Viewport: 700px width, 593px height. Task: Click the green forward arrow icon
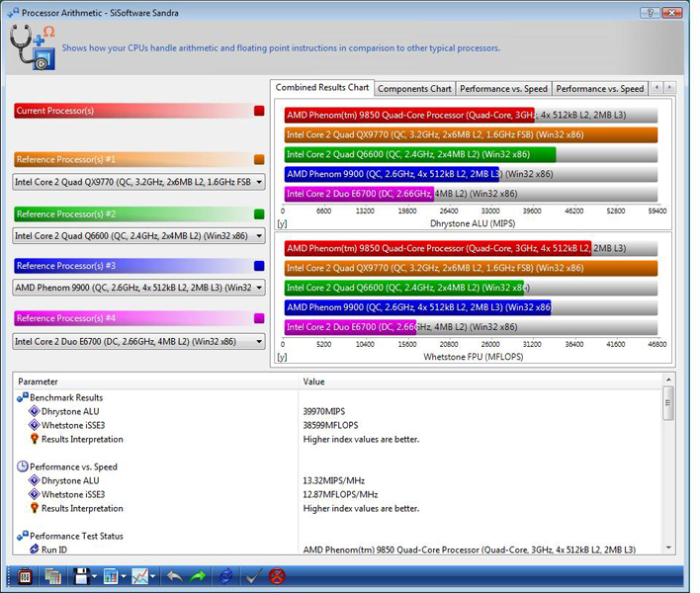point(198,576)
